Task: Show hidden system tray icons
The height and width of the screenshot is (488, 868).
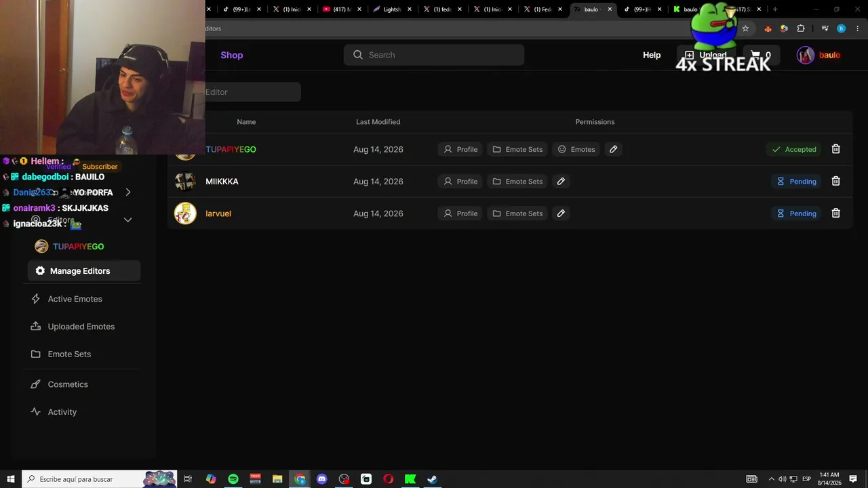Action: coord(771,479)
